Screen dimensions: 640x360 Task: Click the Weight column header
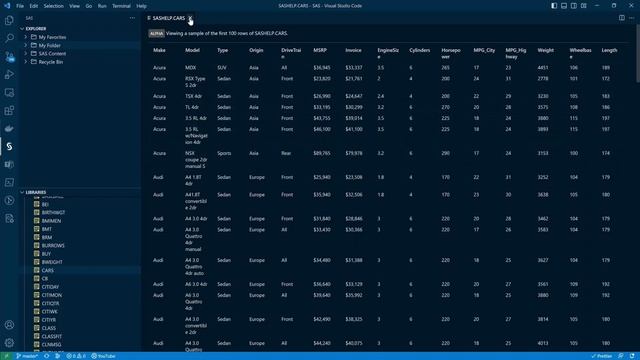(546, 50)
